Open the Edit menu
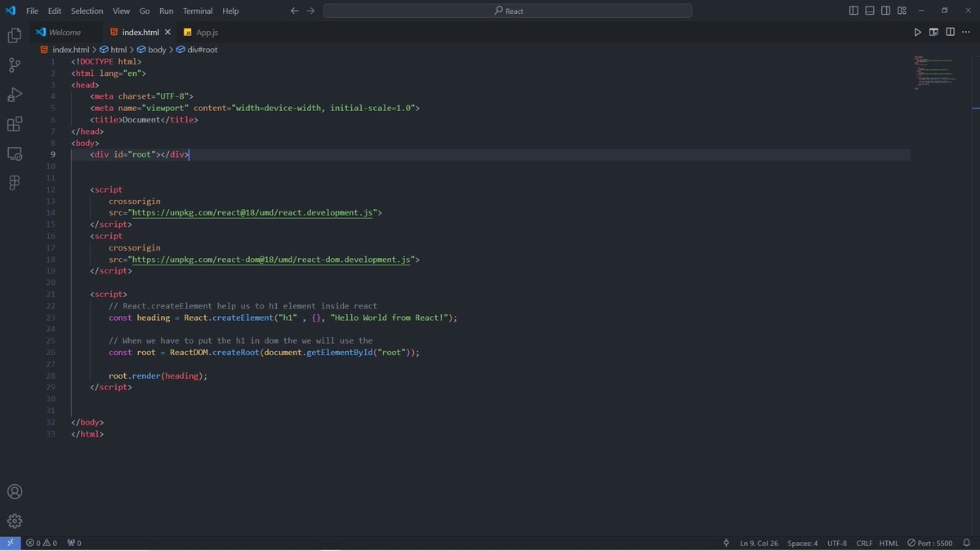This screenshot has width=980, height=551. [55, 11]
